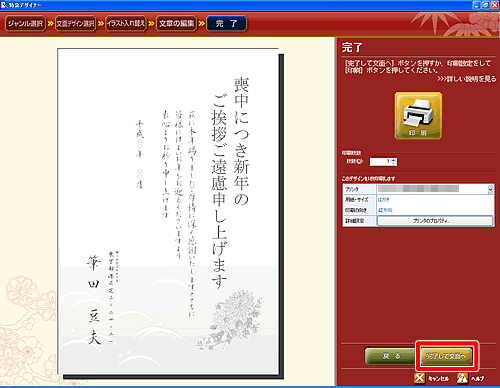Open the ジャンル選択 step tab
Screen dimensions: 500x388
click(x=25, y=24)
